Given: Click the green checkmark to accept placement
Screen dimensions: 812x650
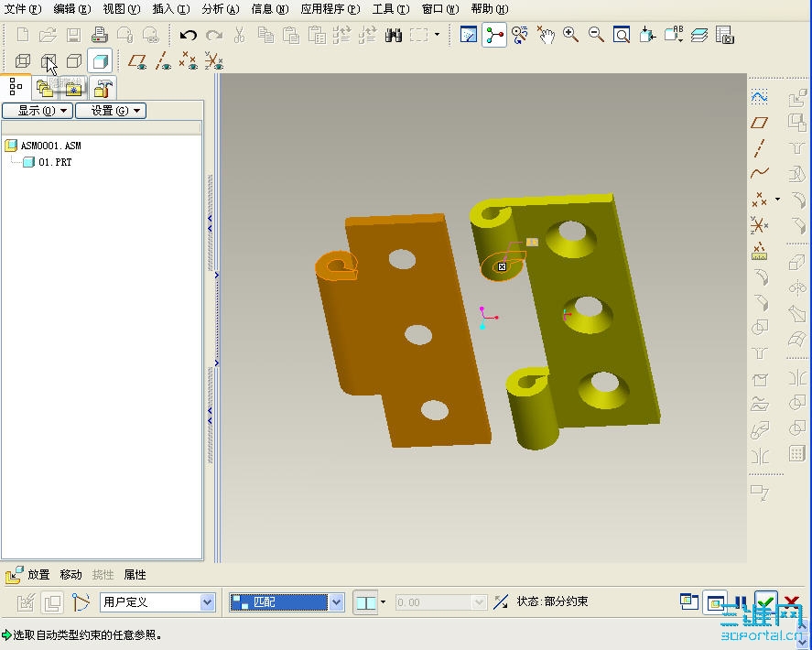Looking at the screenshot, I should [766, 601].
